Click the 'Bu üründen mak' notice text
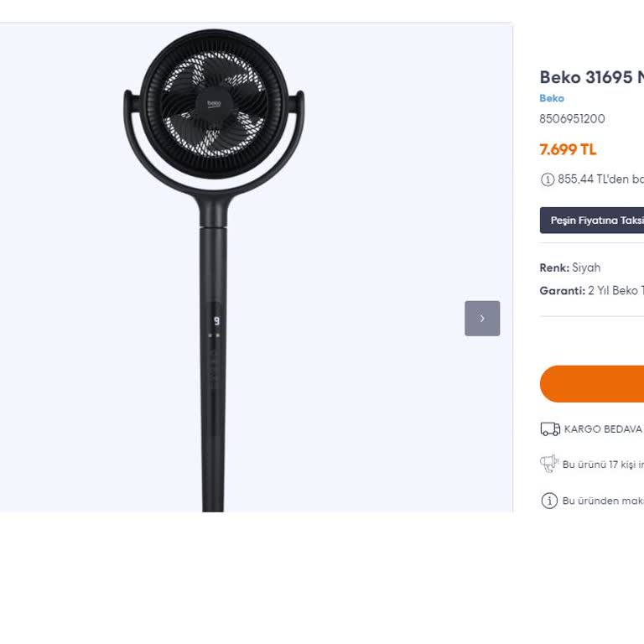Viewport: 644px width, 644px height. click(603, 501)
